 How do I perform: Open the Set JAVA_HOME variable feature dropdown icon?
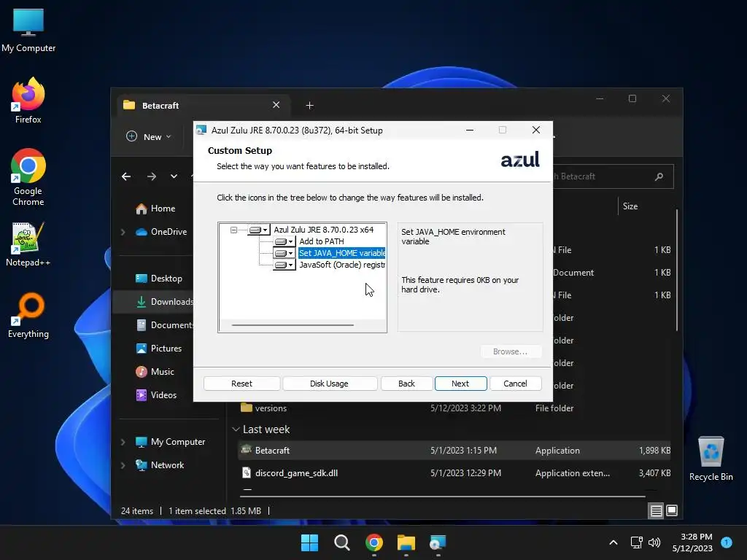pyautogui.click(x=284, y=253)
